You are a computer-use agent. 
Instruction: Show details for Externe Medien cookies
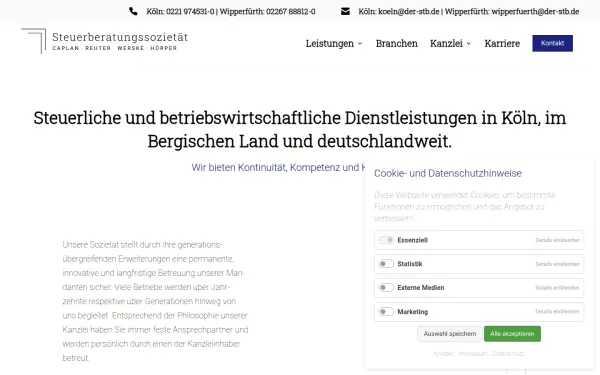[x=557, y=288]
